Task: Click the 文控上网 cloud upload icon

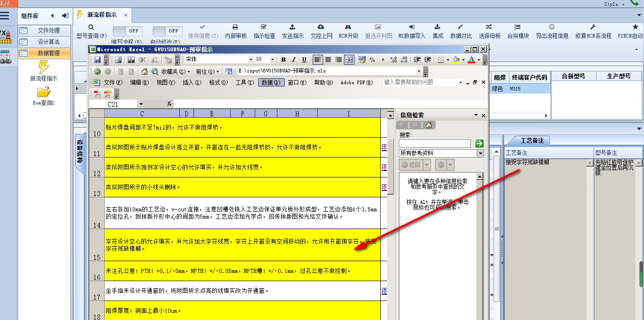Action: pos(321,27)
